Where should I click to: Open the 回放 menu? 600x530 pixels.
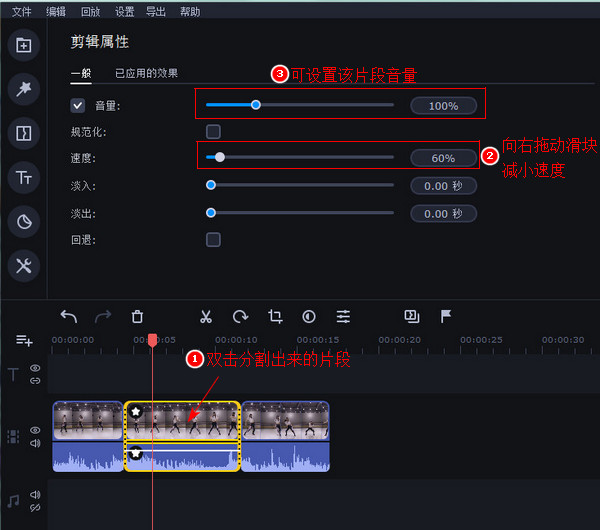(90, 12)
